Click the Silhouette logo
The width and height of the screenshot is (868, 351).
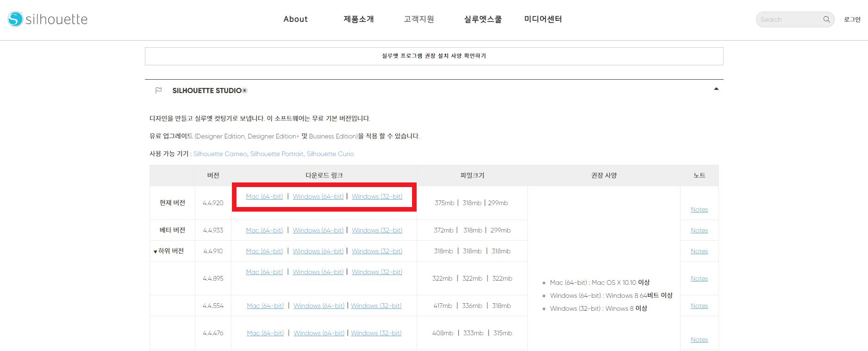(x=48, y=19)
